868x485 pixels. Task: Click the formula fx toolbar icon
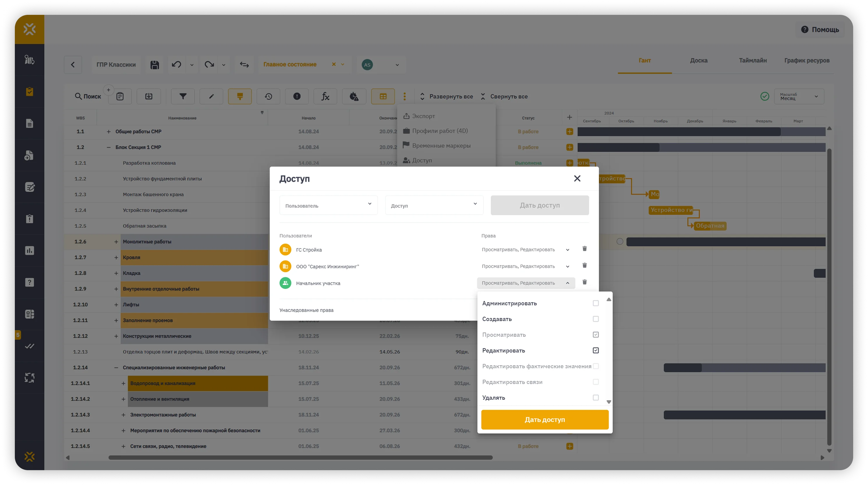point(325,96)
